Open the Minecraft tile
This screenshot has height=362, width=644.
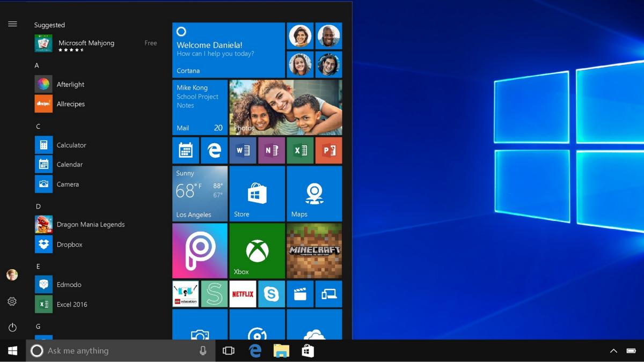(x=314, y=251)
